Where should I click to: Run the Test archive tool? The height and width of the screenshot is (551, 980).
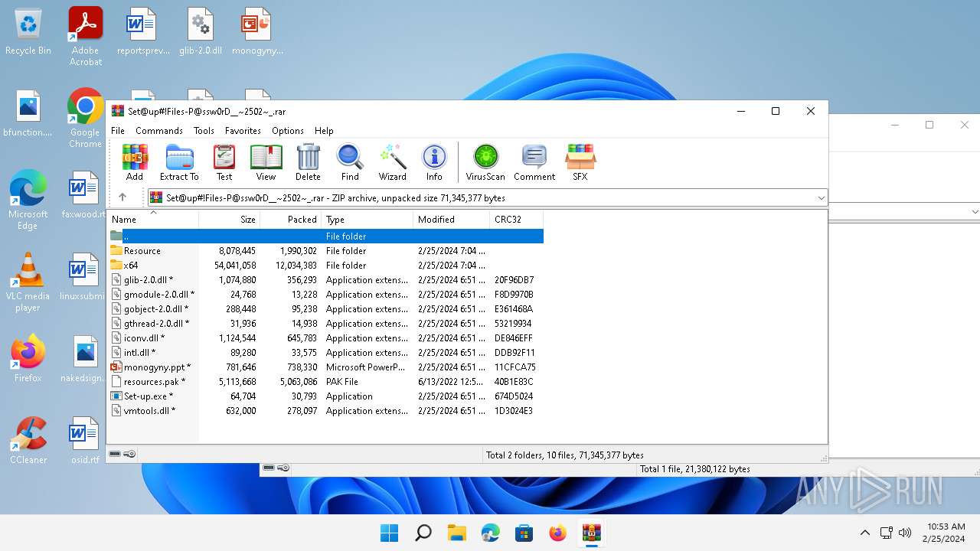coord(224,162)
